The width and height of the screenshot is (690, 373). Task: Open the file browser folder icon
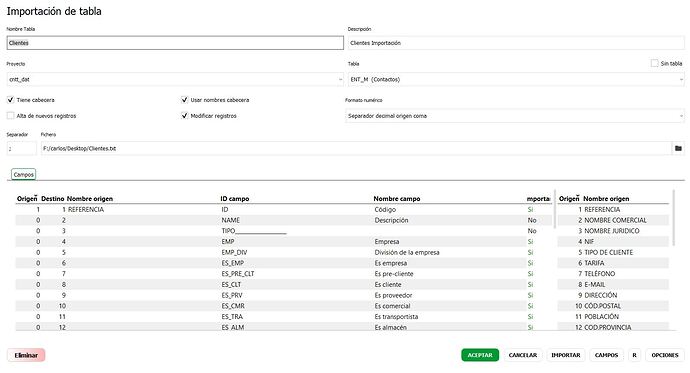pyautogui.click(x=678, y=149)
